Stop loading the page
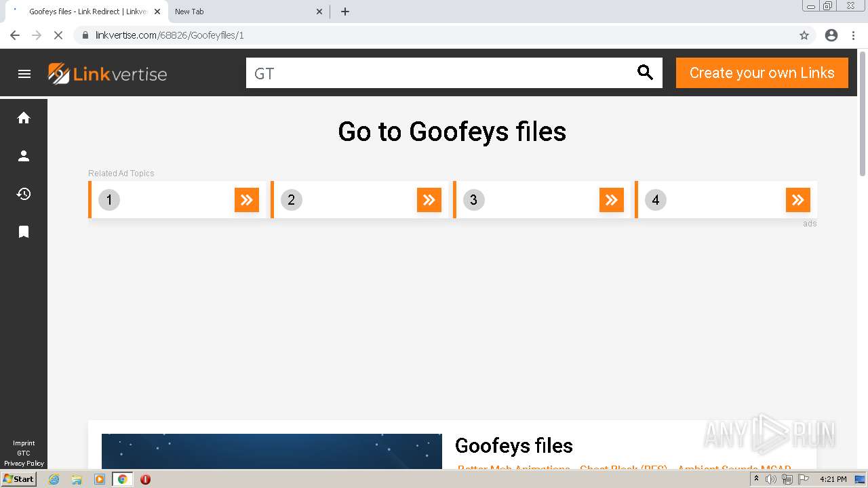 pos(58,35)
